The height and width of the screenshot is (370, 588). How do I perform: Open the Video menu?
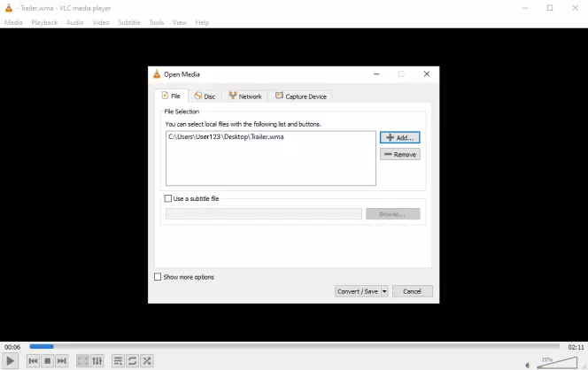[x=101, y=22]
